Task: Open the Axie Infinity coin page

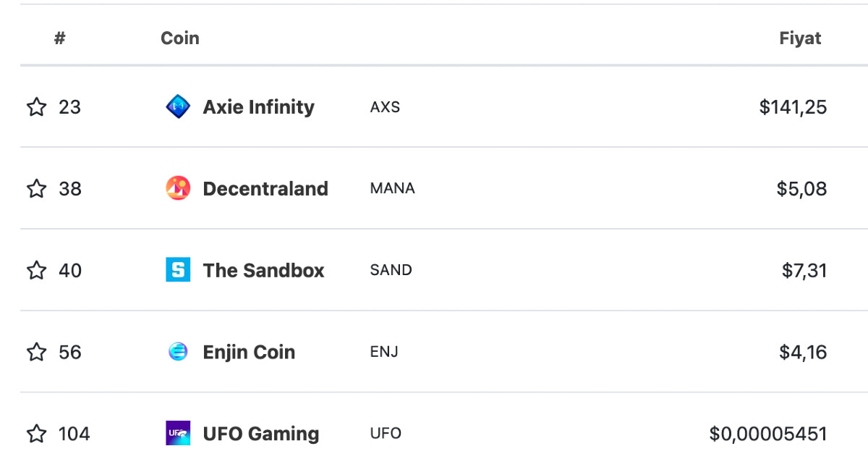Action: 258,107
